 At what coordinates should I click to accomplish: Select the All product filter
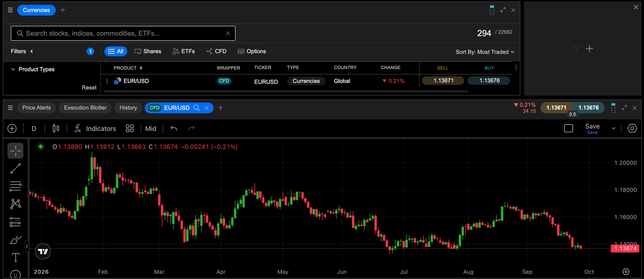(x=116, y=51)
